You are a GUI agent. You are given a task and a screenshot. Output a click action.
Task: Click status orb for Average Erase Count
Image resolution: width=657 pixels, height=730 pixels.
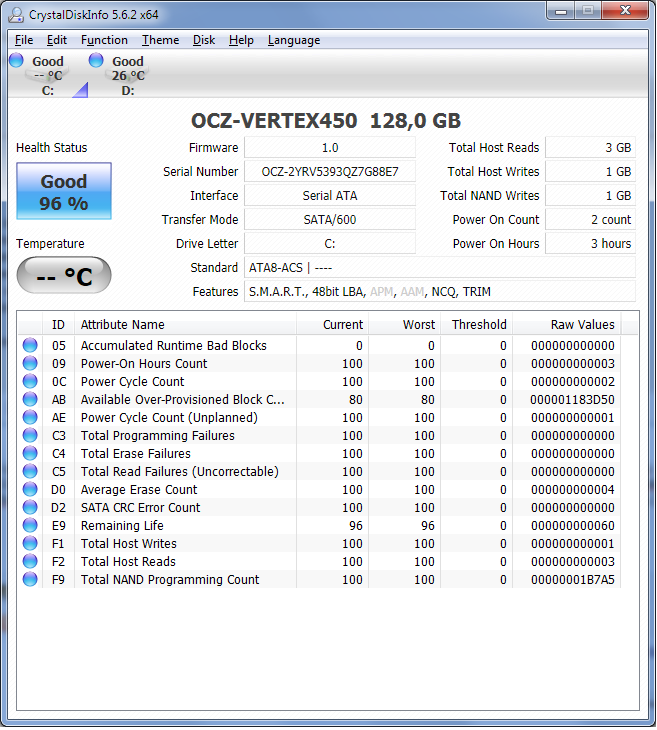[30, 489]
